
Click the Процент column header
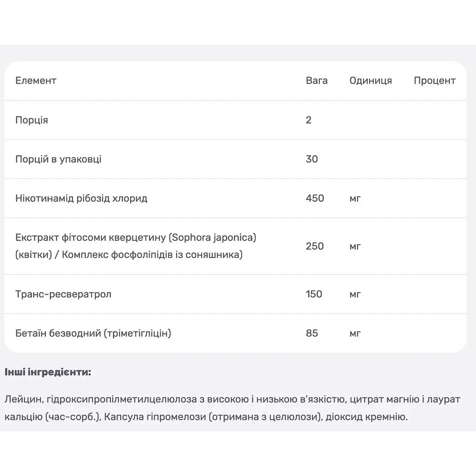(x=435, y=81)
